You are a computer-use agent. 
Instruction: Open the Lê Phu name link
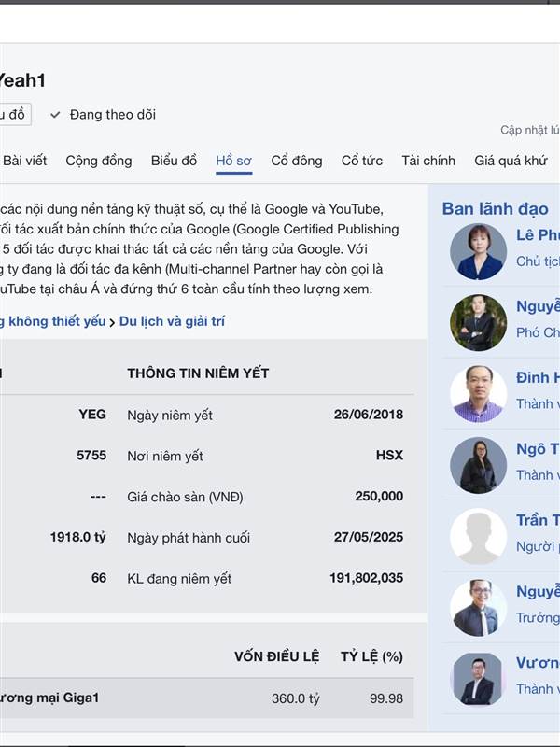[x=538, y=235]
